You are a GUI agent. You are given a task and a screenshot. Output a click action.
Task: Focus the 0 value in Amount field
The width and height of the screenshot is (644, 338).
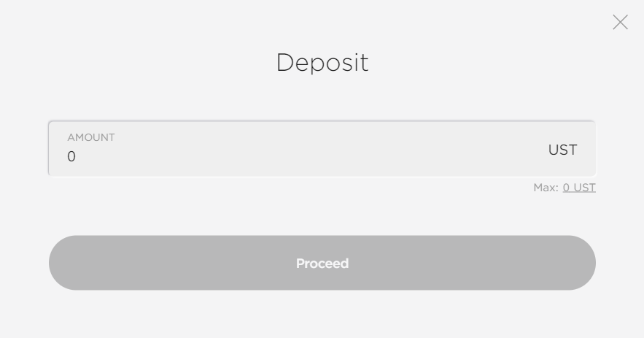71,156
